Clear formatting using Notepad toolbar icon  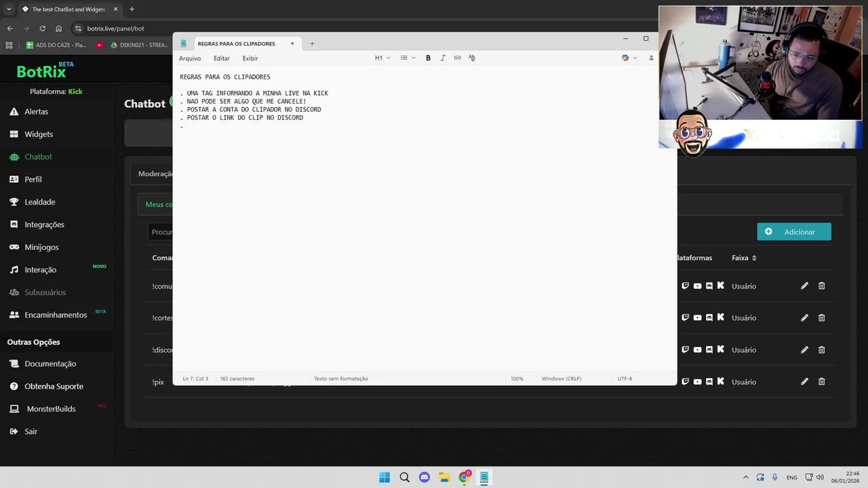[472, 58]
